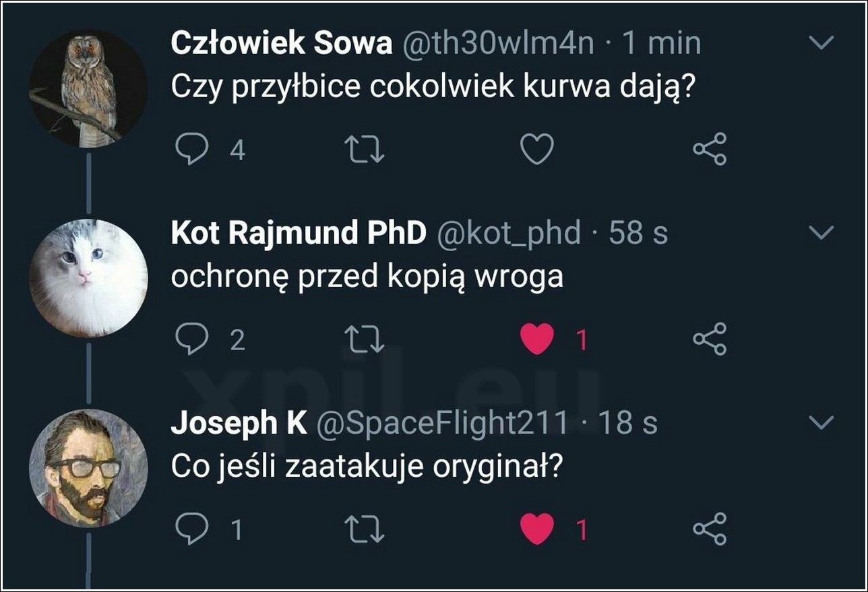Image resolution: width=868 pixels, height=592 pixels.
Task: Expand the menu chevron on Joseph K's tweet
Action: click(x=821, y=424)
